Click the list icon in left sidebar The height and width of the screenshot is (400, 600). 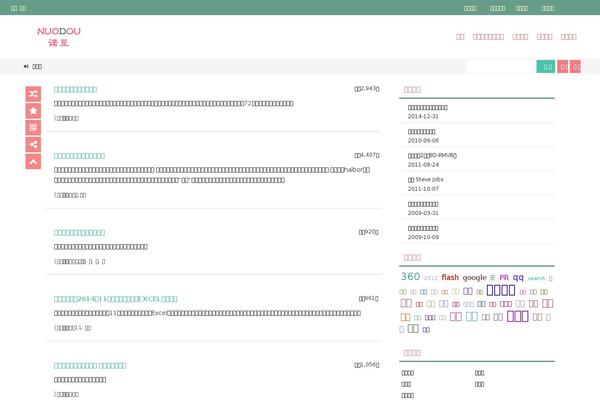tap(33, 127)
